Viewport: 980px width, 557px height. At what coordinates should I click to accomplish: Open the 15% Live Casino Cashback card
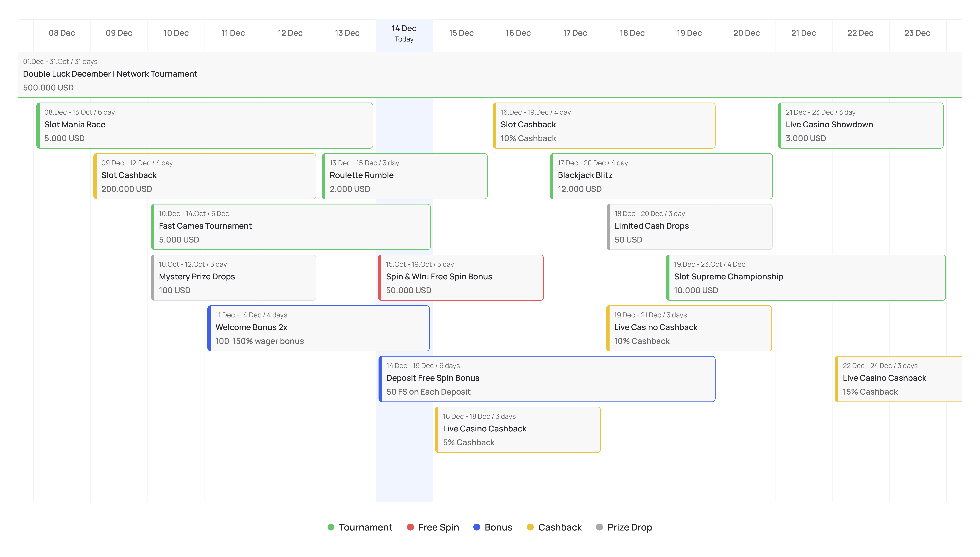[x=898, y=379]
